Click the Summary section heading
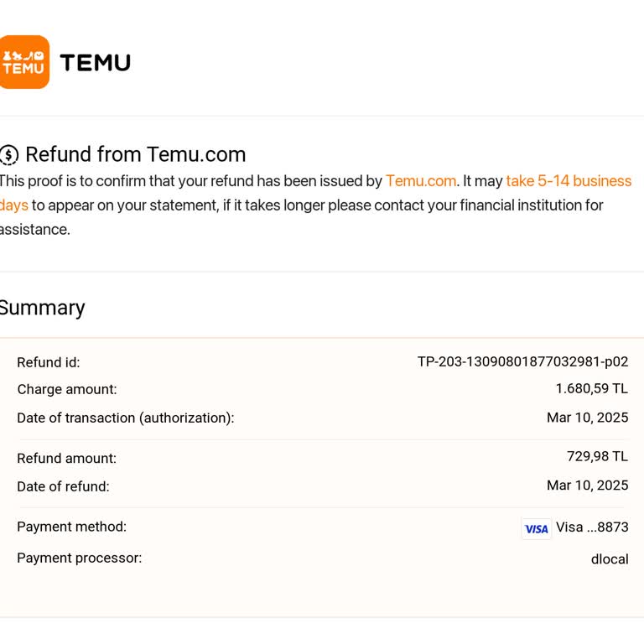644x644 pixels. pos(42,308)
